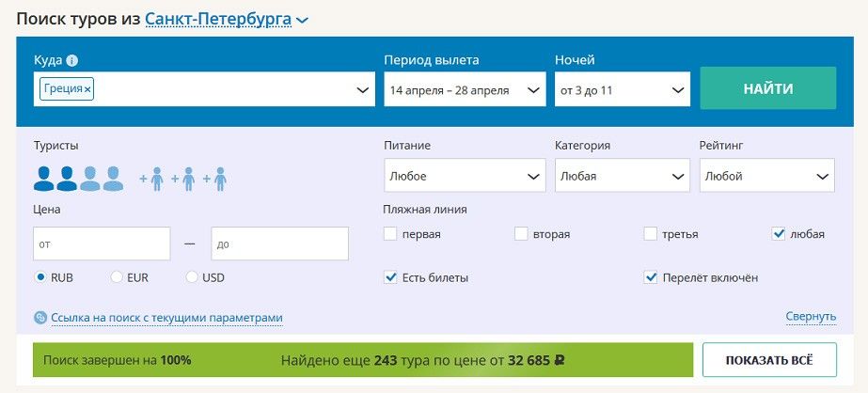The height and width of the screenshot is (393, 868).
Task: Click Свернуть to collapse filters
Action: tap(811, 317)
